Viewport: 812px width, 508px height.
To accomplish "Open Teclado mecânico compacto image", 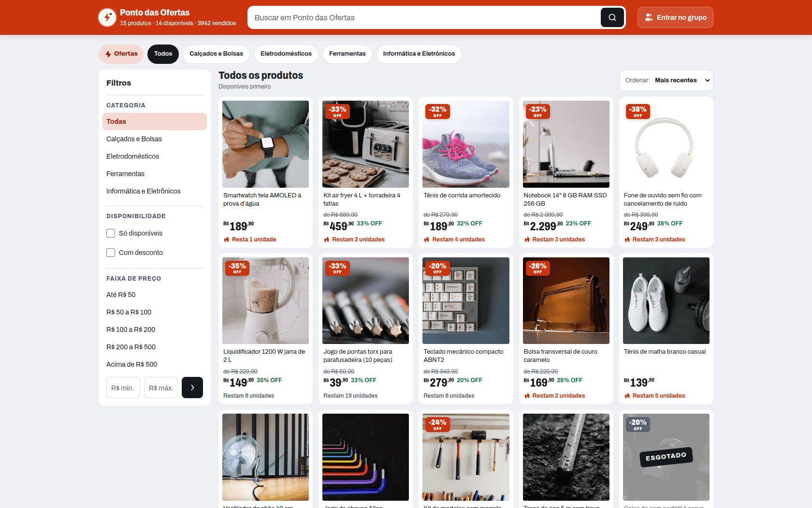I will point(466,300).
